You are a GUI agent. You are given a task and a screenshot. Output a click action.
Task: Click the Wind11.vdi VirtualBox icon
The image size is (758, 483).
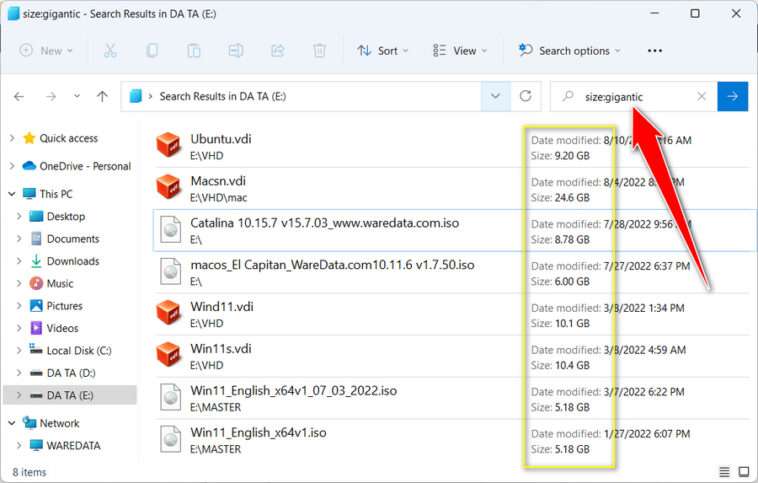168,312
